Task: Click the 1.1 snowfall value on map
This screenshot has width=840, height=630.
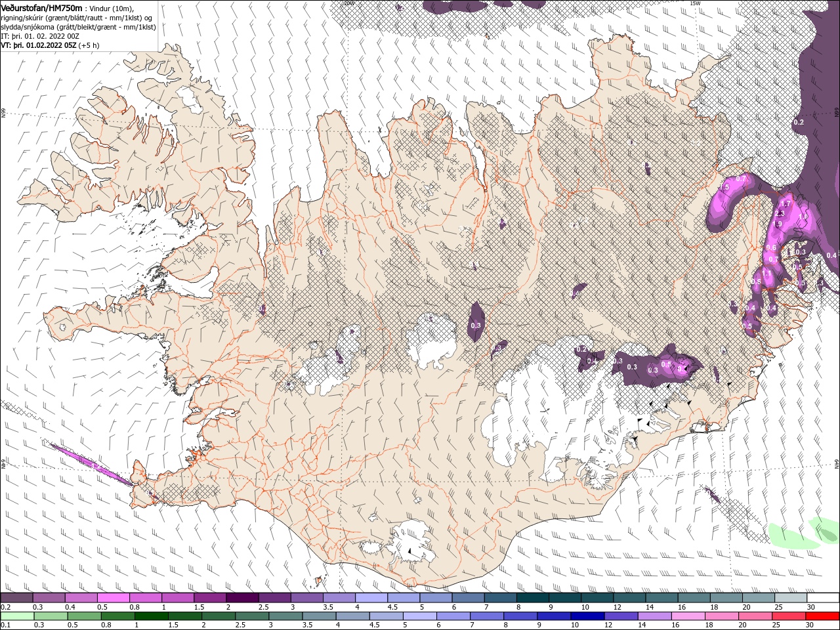Action: [766, 272]
